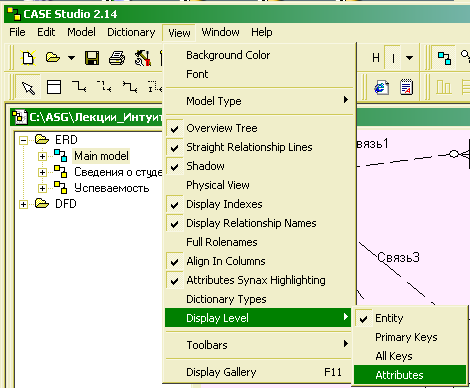Expand the Main model tree node
Screen dimensions: 470x388
tap(42, 156)
